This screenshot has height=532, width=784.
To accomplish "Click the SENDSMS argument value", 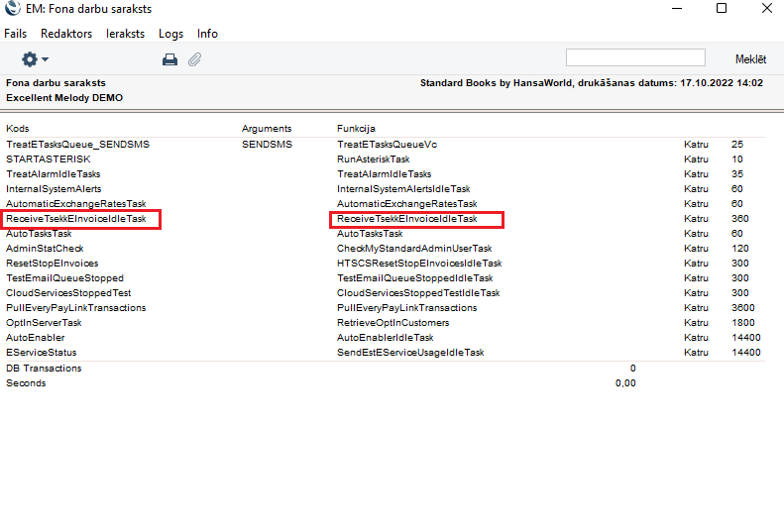I will pos(267,145).
